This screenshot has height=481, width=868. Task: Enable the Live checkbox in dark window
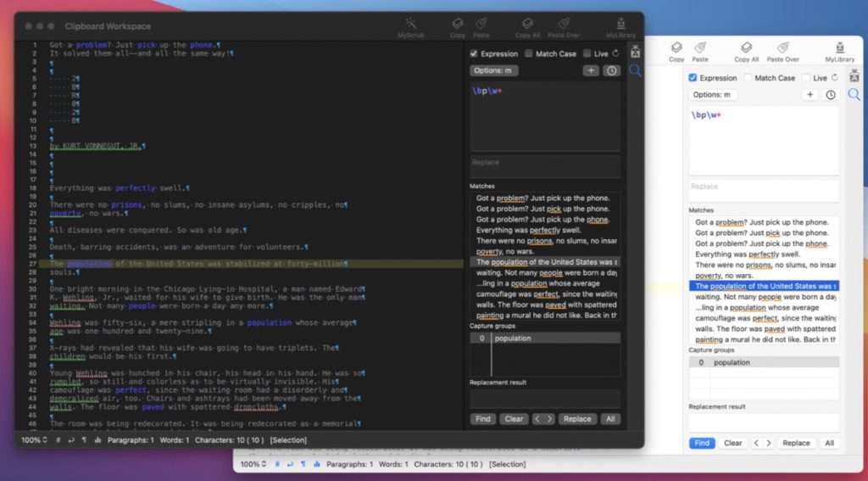coord(587,53)
